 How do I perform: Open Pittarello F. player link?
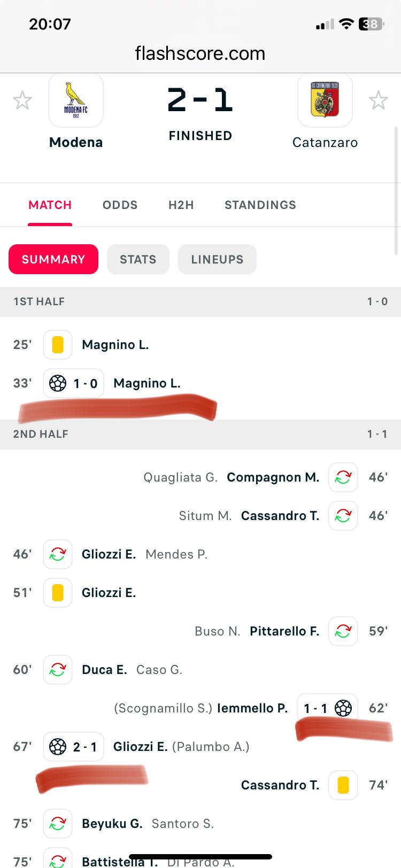(x=284, y=631)
